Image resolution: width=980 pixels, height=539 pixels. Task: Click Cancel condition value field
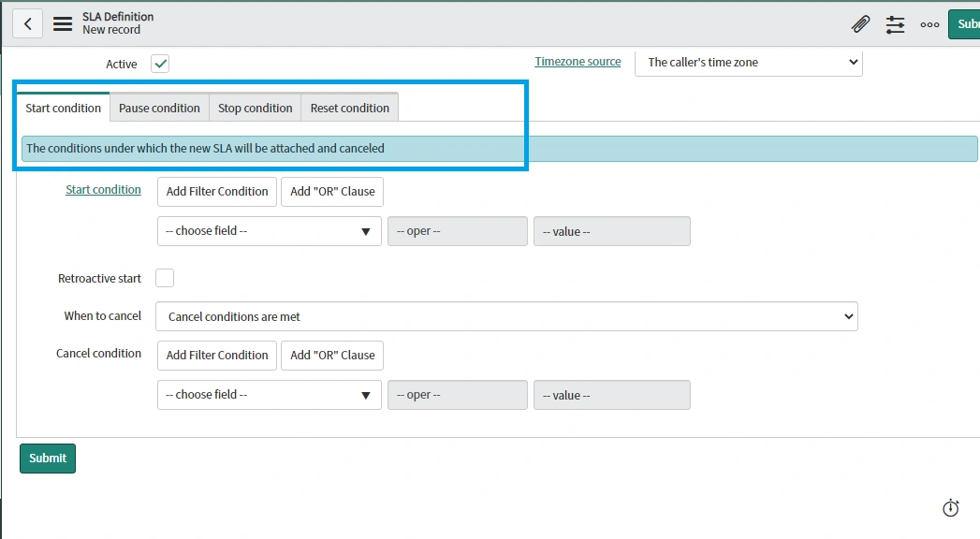612,395
